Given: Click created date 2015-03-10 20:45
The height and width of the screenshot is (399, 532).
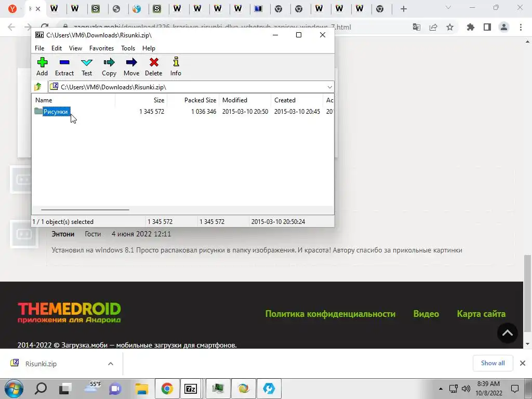Looking at the screenshot, I should click(297, 111).
